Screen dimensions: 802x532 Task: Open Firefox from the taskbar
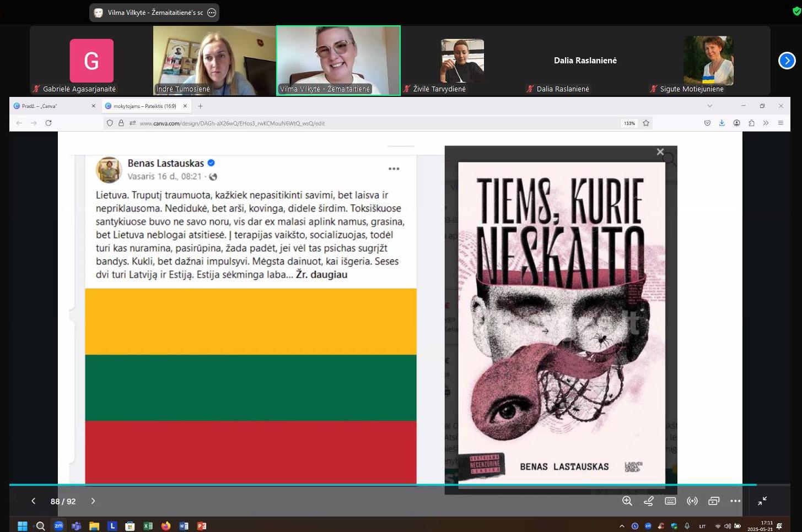coord(166,526)
